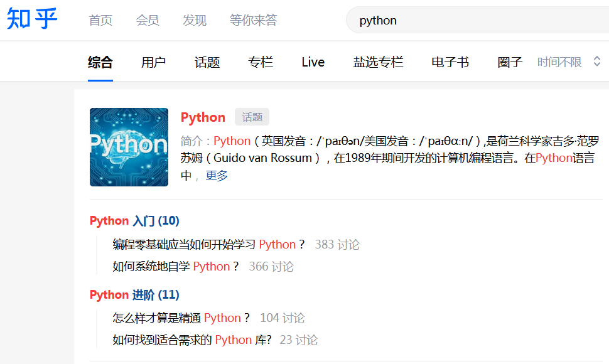
Task: Open question 怎么样才算是精通 Python？
Action: tap(181, 318)
